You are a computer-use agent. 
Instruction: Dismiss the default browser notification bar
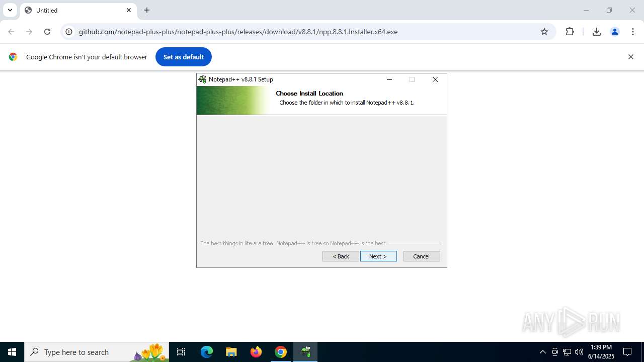pyautogui.click(x=630, y=57)
